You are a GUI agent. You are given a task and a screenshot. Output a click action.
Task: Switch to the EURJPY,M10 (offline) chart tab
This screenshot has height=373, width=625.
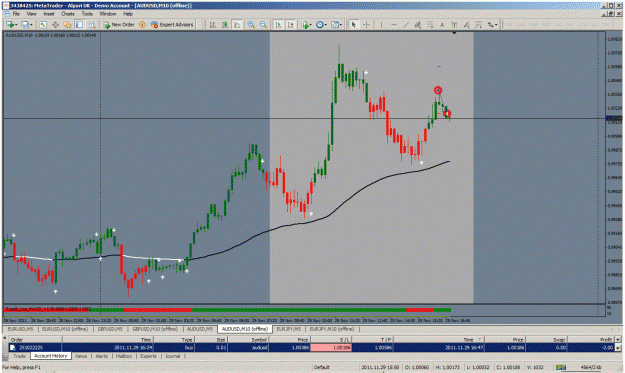332,329
